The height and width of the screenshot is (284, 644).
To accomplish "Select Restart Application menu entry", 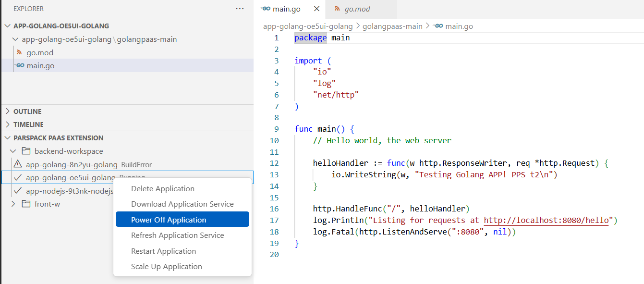I will (163, 251).
